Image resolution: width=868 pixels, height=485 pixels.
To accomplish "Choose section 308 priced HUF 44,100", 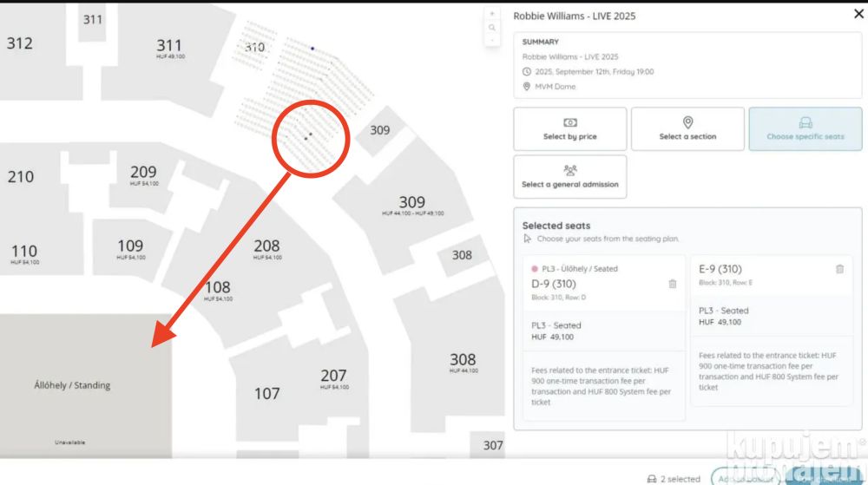I will [463, 362].
